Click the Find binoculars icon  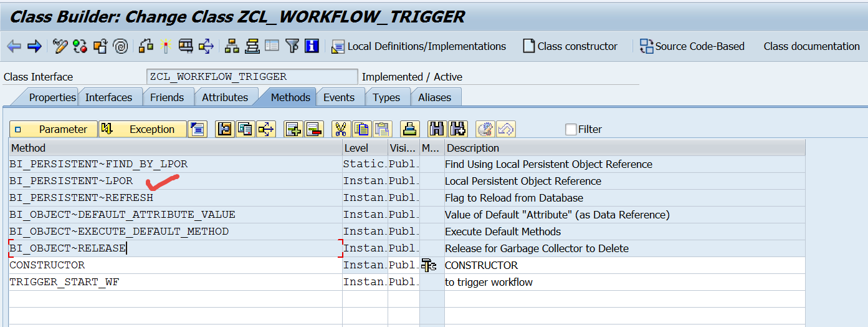[x=437, y=129]
